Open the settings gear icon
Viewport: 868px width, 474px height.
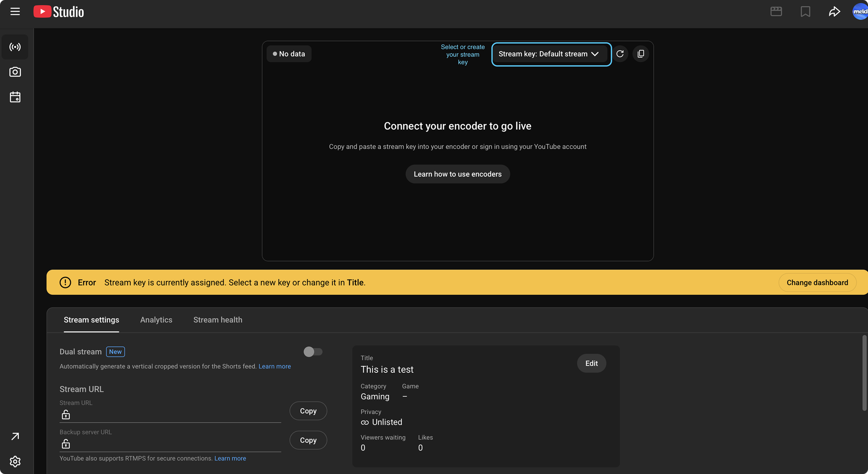click(x=15, y=461)
